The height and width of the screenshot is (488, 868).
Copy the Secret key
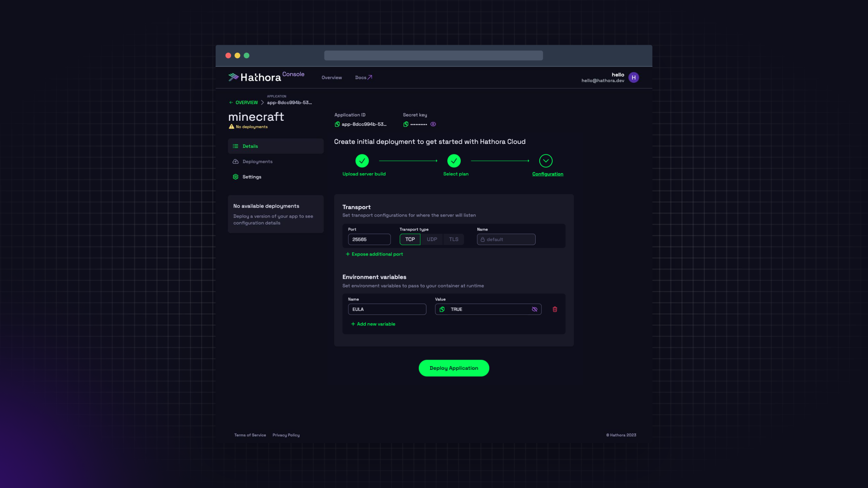(x=406, y=124)
